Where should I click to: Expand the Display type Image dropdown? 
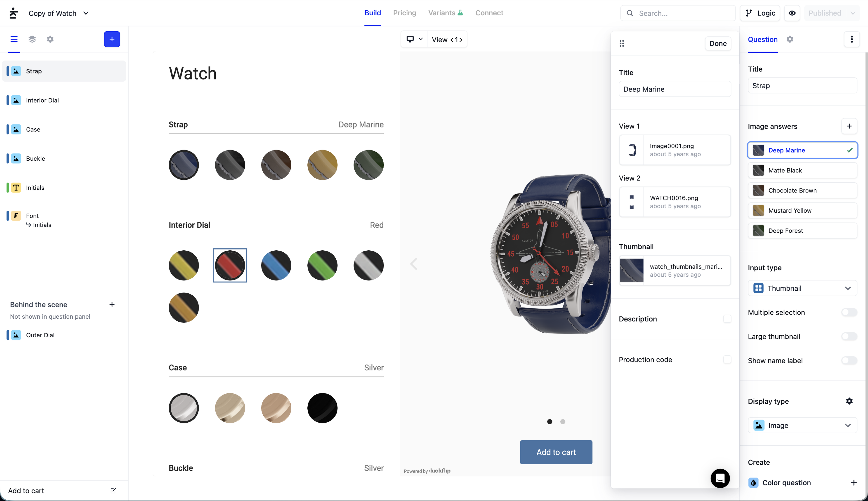(x=802, y=426)
